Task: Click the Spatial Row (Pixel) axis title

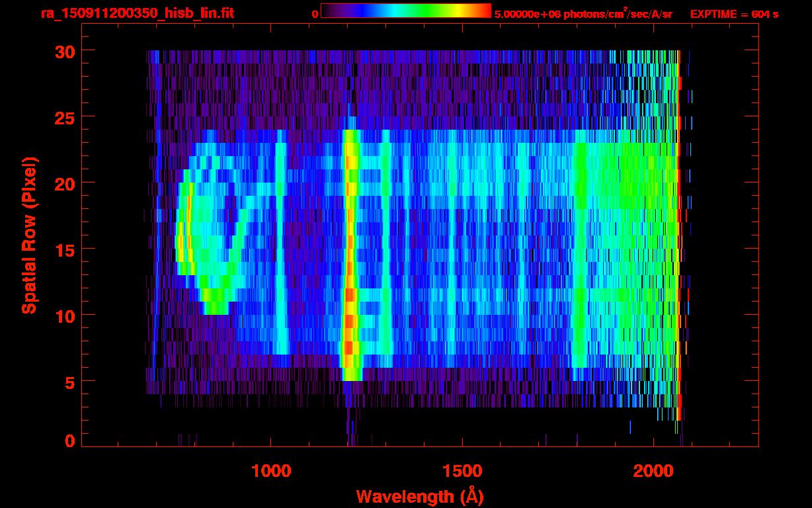Action: pos(29,235)
